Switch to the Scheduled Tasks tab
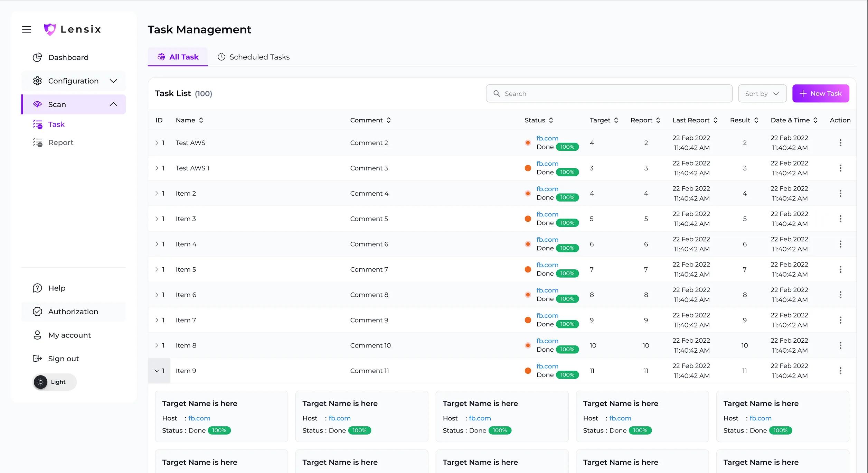 tap(254, 57)
